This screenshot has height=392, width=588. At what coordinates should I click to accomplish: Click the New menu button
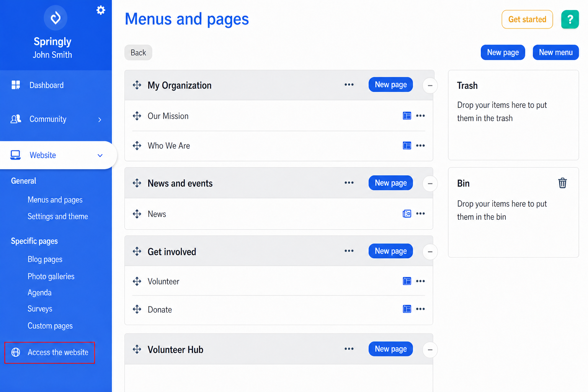556,52
